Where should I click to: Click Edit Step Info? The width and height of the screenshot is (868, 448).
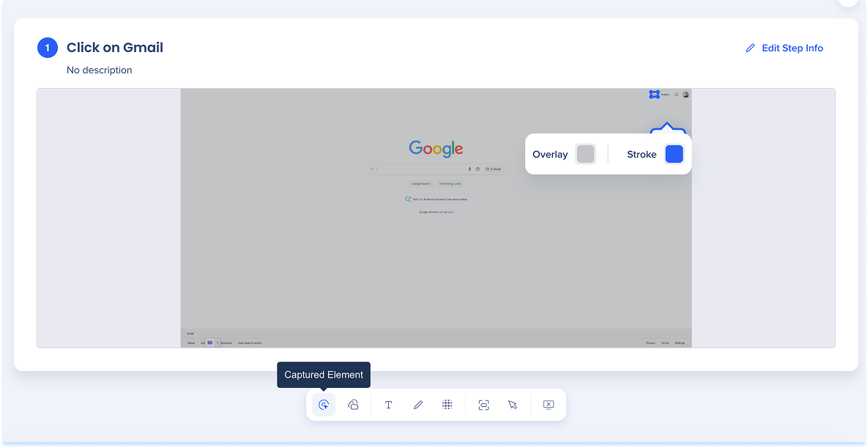792,48
